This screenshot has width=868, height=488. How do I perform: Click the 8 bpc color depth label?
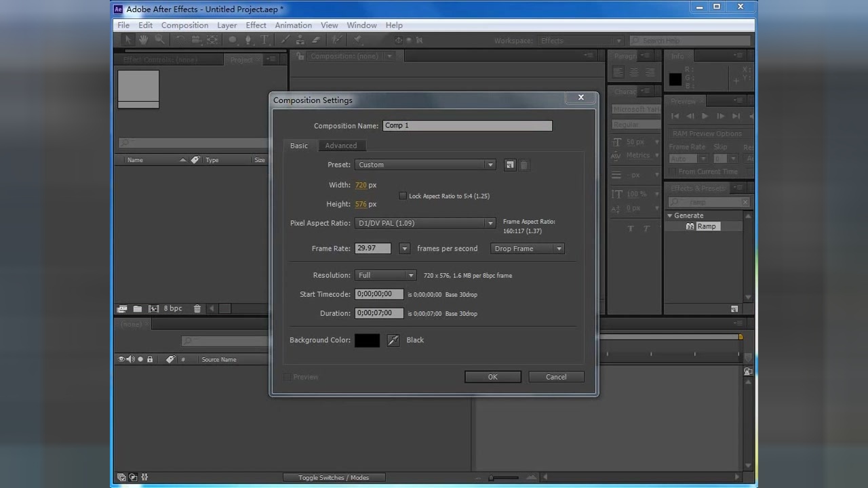coord(173,308)
